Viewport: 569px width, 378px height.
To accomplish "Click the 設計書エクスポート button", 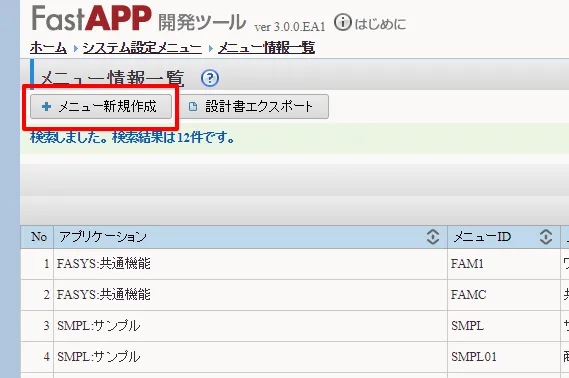I will click(254, 107).
